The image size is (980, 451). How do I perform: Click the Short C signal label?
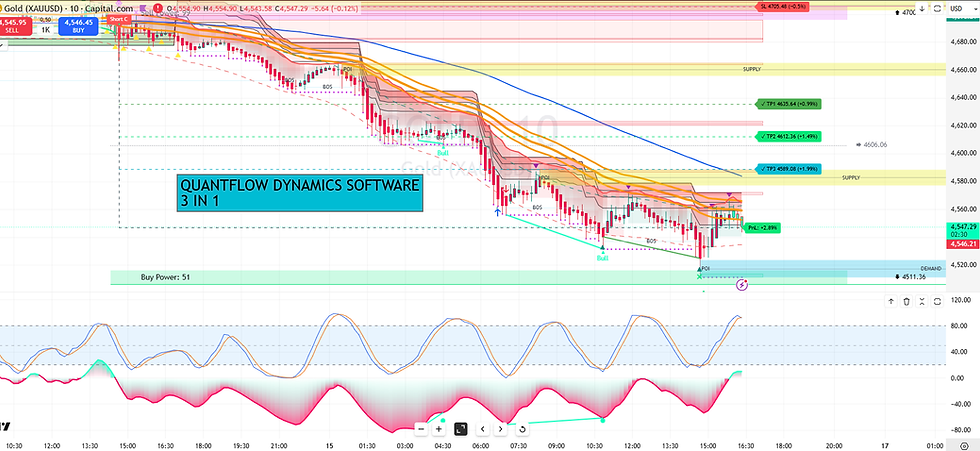[119, 19]
